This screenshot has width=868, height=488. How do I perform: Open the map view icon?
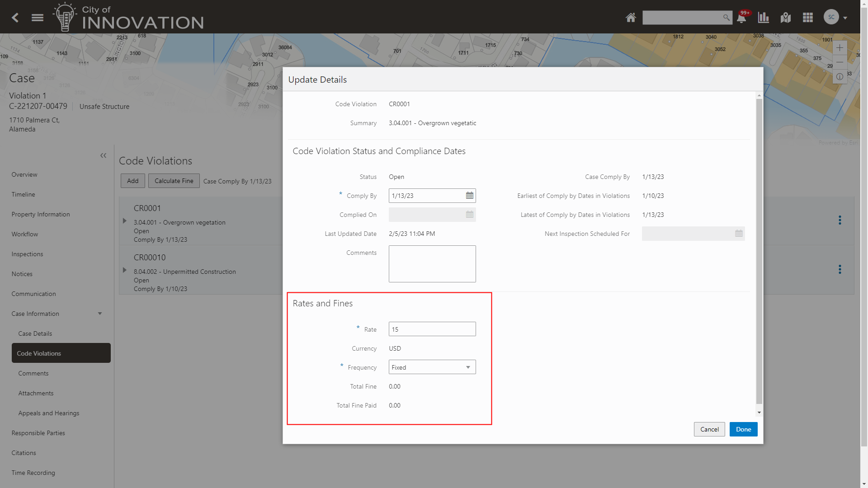(x=786, y=18)
